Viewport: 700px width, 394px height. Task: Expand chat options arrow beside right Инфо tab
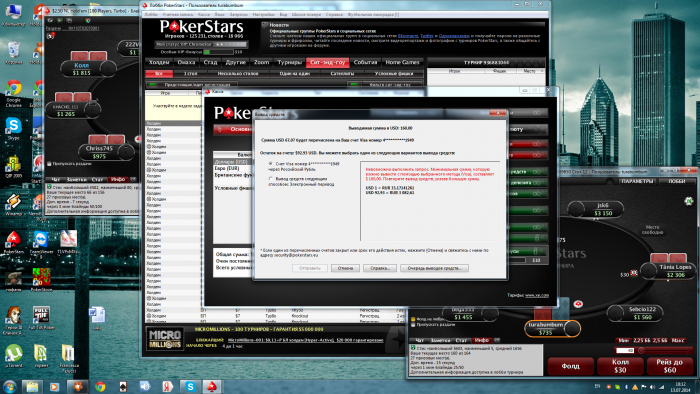[496, 340]
